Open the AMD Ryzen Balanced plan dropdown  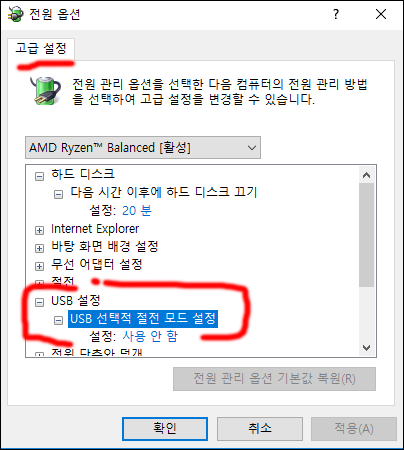(143, 147)
